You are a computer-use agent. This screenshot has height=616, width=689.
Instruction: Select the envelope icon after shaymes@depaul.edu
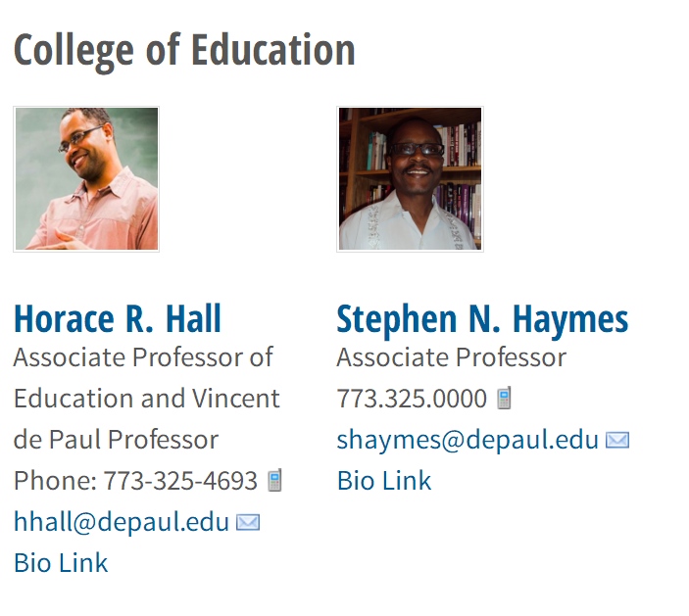click(617, 440)
